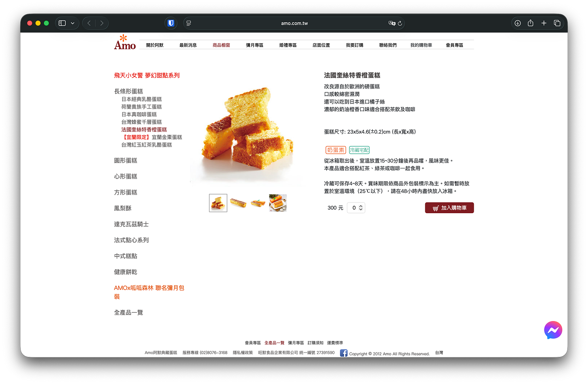Open the 我要訂購 menu item
Image resolution: width=588 pixels, height=384 pixels.
[355, 45]
